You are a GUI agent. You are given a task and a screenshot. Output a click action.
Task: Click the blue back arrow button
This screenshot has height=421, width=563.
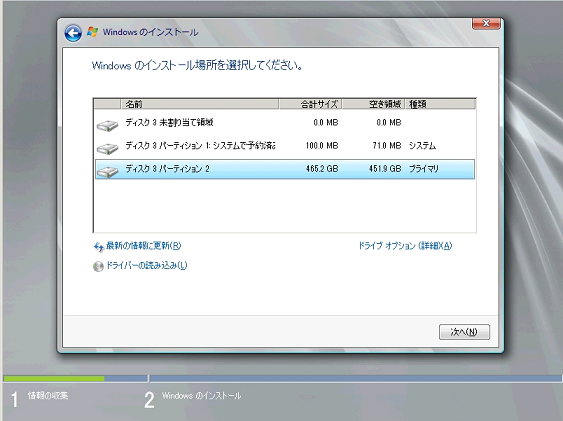tap(73, 33)
